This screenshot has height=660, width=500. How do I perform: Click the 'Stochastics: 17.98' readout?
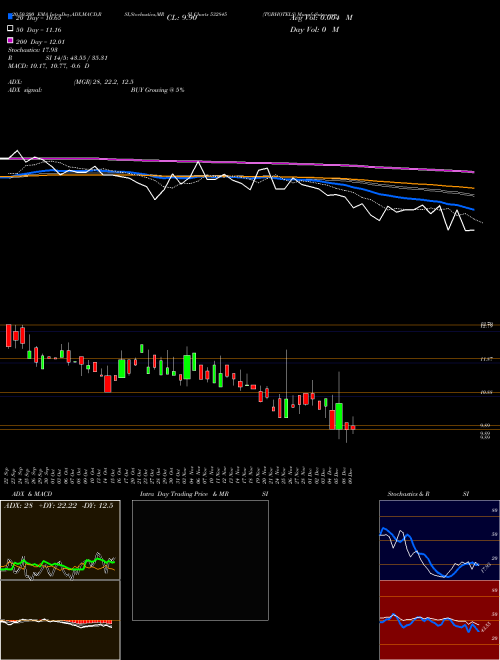tap(33, 50)
